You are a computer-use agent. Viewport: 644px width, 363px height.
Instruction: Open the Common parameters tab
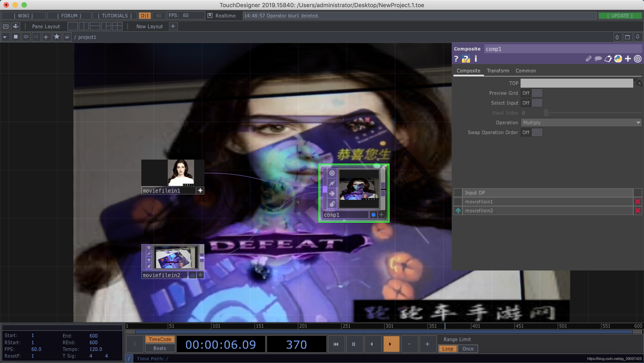pyautogui.click(x=525, y=71)
